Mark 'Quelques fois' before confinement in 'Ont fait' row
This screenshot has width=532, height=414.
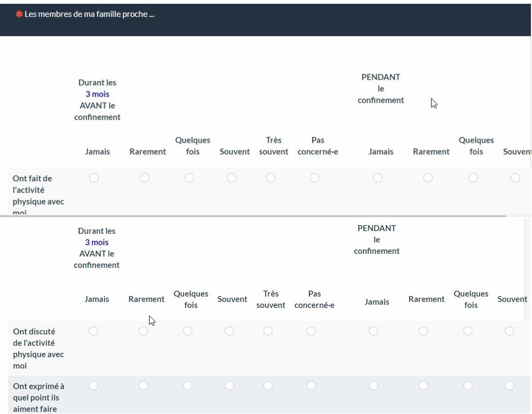pos(190,178)
